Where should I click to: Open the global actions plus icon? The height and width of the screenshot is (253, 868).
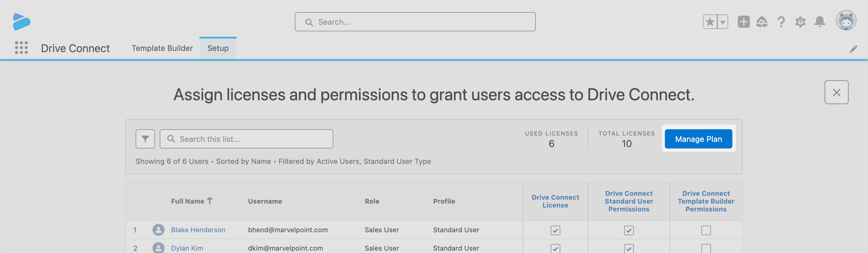pyautogui.click(x=743, y=22)
